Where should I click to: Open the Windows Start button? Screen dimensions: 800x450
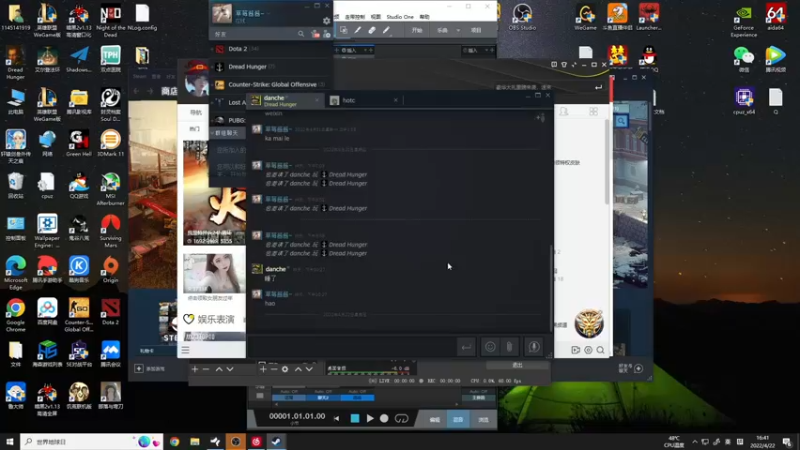pyautogui.click(x=10, y=442)
